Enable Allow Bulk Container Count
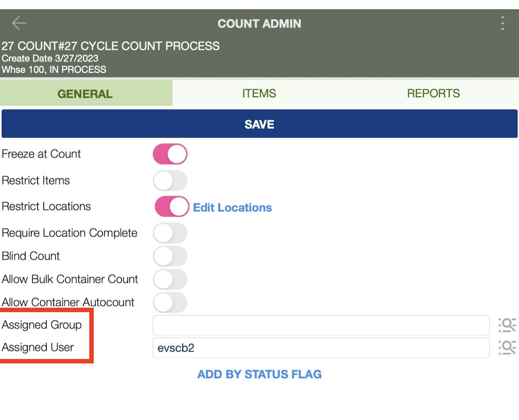 click(x=170, y=279)
